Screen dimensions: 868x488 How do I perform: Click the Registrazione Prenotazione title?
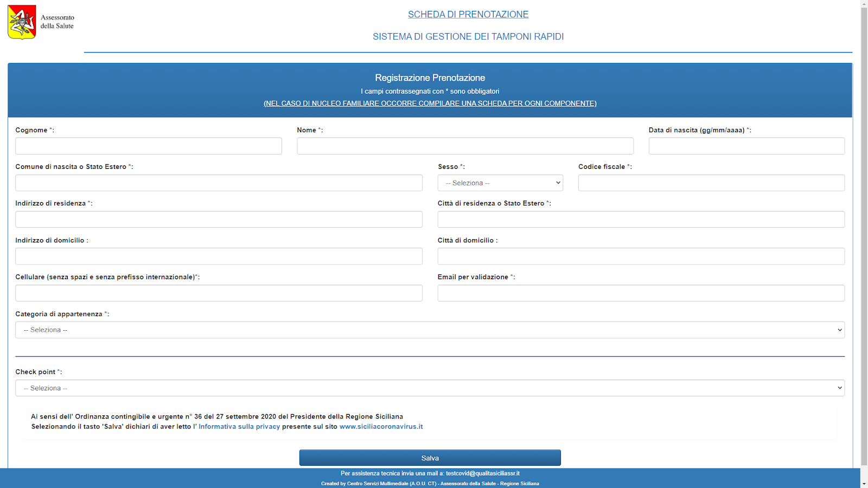pos(430,78)
